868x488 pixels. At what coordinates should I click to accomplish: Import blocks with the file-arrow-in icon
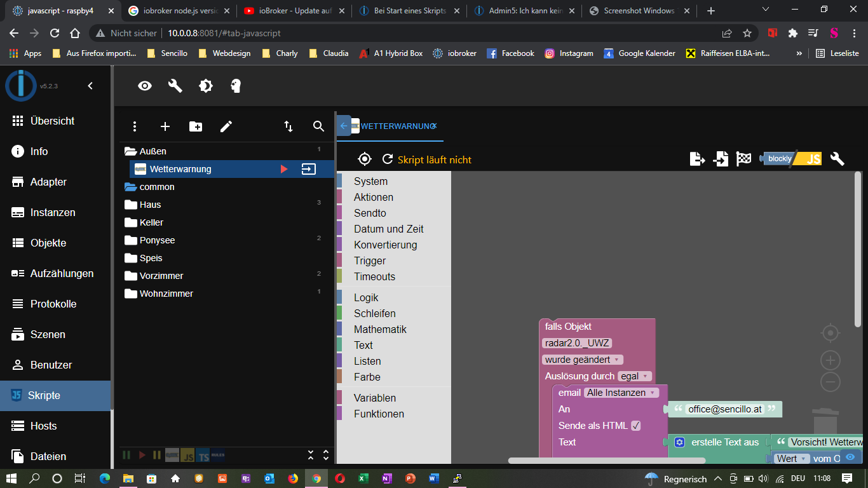point(721,159)
